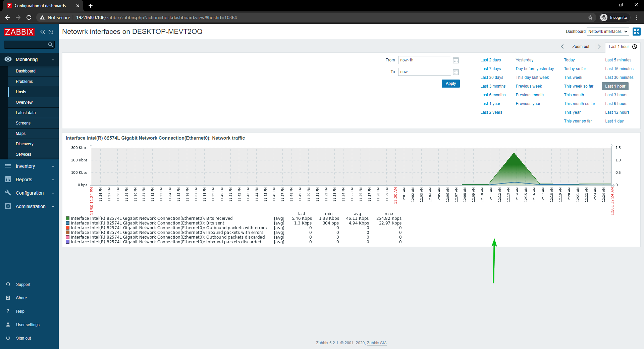Click the Apply button
Image resolution: width=644 pixels, height=349 pixels.
[450, 84]
